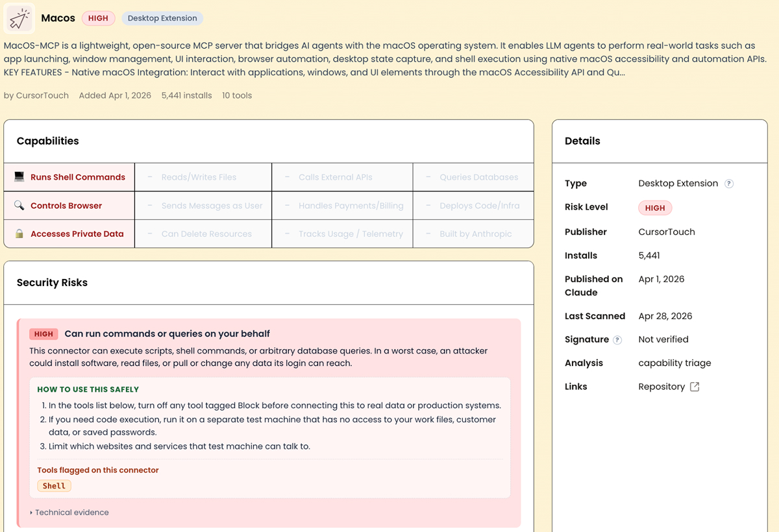
Task: Click the Desktop Extension badge in header
Action: tap(162, 18)
